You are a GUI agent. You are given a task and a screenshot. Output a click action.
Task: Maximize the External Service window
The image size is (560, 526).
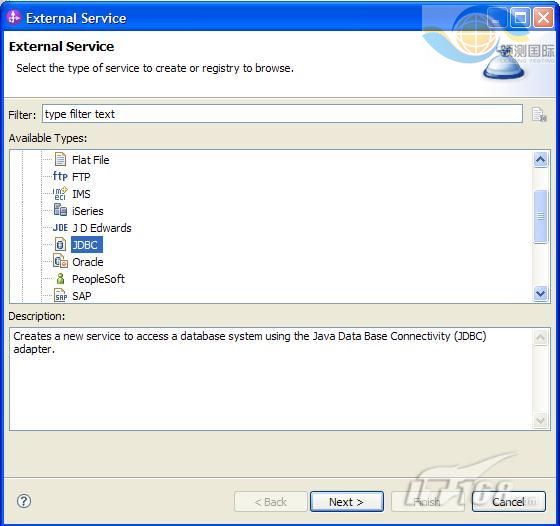[x=520, y=17]
